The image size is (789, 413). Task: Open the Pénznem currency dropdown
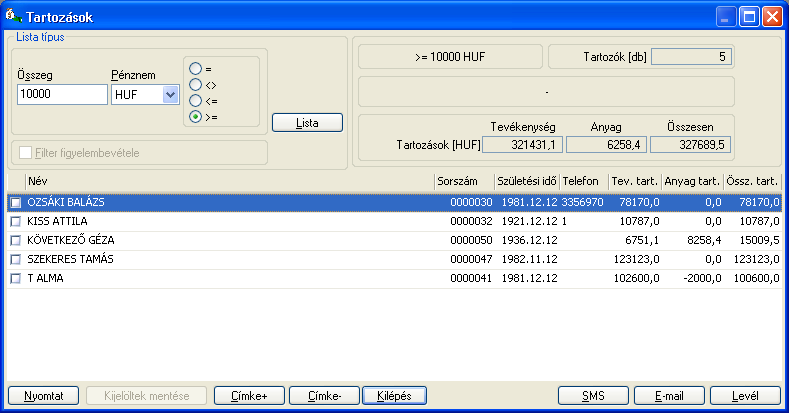tap(169, 95)
